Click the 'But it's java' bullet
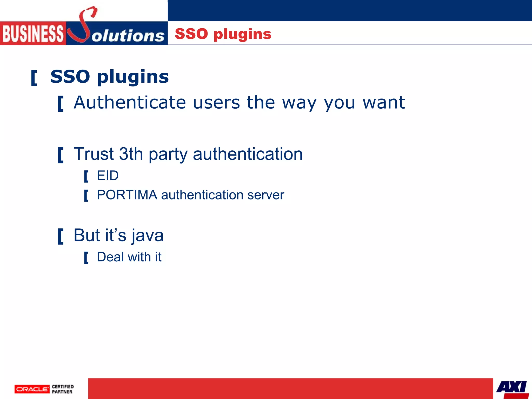This screenshot has height=399, width=532. click(x=118, y=235)
